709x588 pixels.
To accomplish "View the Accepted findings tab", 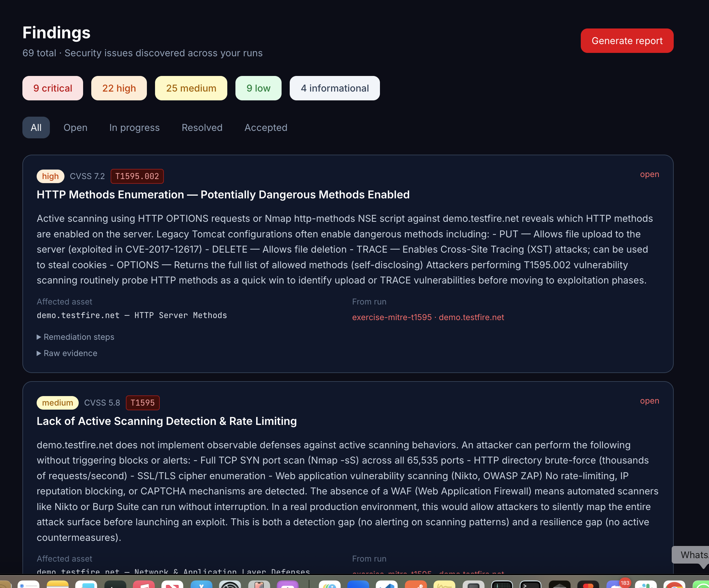I will [x=266, y=128].
